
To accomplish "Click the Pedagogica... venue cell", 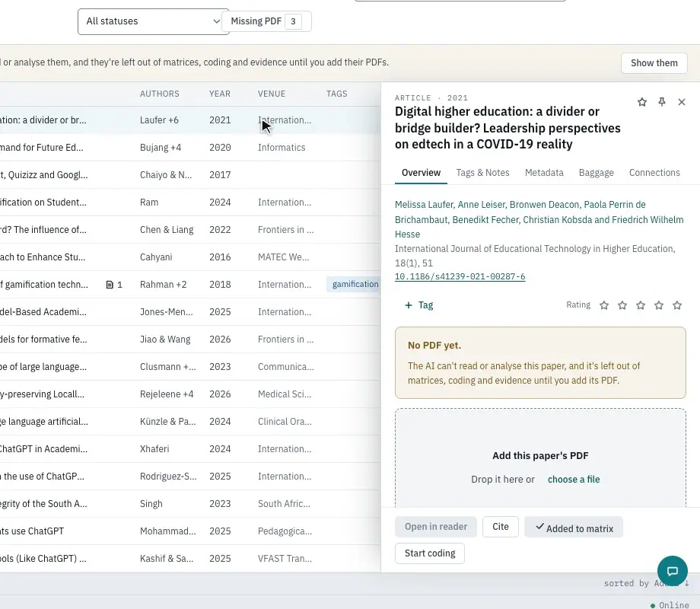I will click(285, 531).
